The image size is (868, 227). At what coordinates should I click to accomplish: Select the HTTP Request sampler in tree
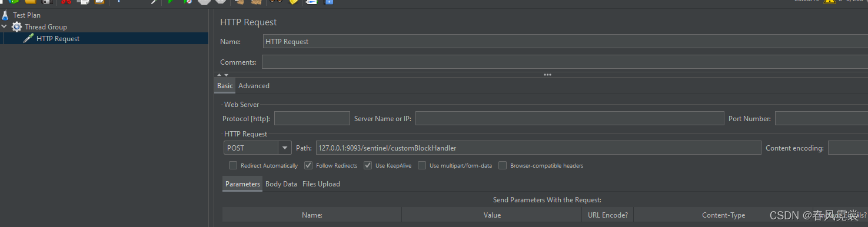(x=58, y=39)
